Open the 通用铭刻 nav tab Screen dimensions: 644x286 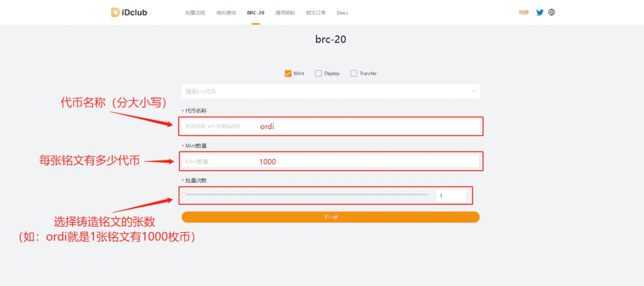point(285,13)
